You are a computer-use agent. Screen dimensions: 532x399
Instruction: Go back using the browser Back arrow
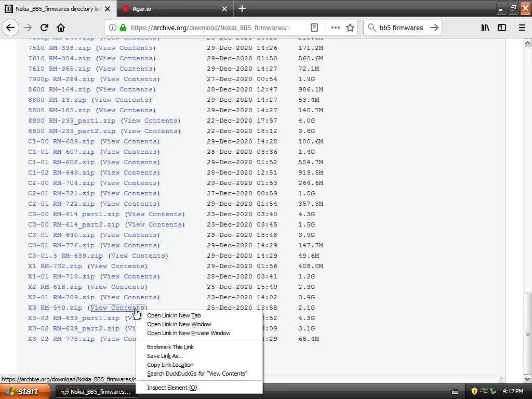10,28
